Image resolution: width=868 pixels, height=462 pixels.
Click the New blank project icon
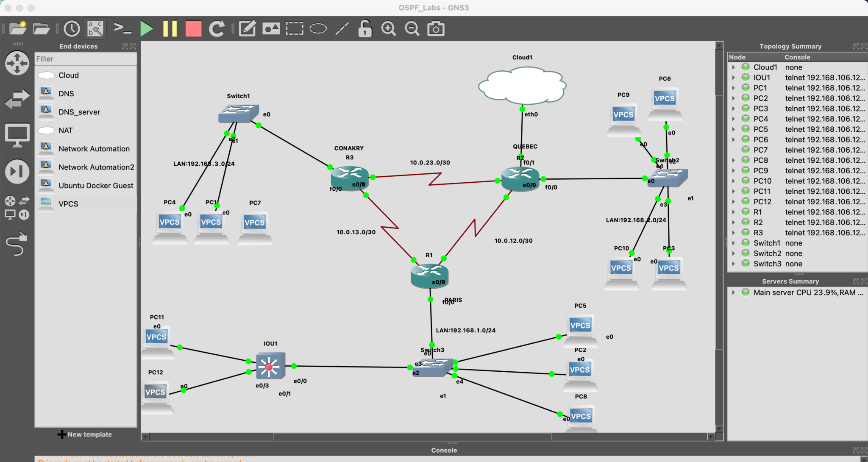[x=18, y=28]
